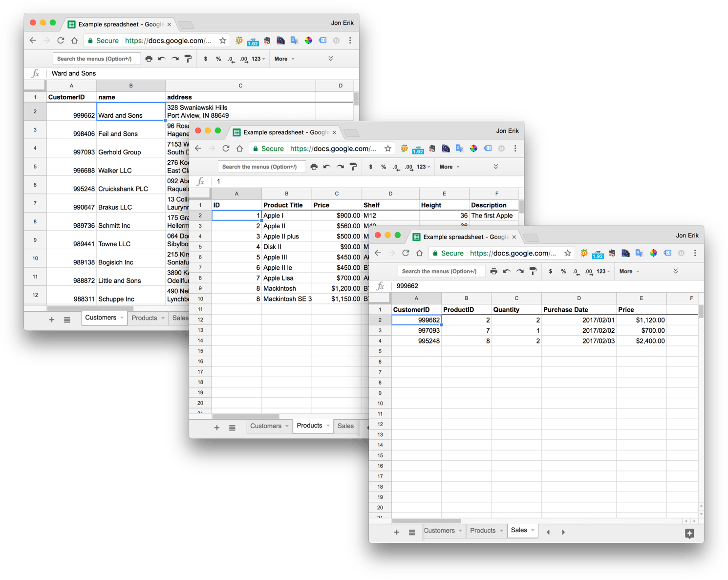
Task: Open 123 number format dropdown in Products window
Action: coord(423,167)
